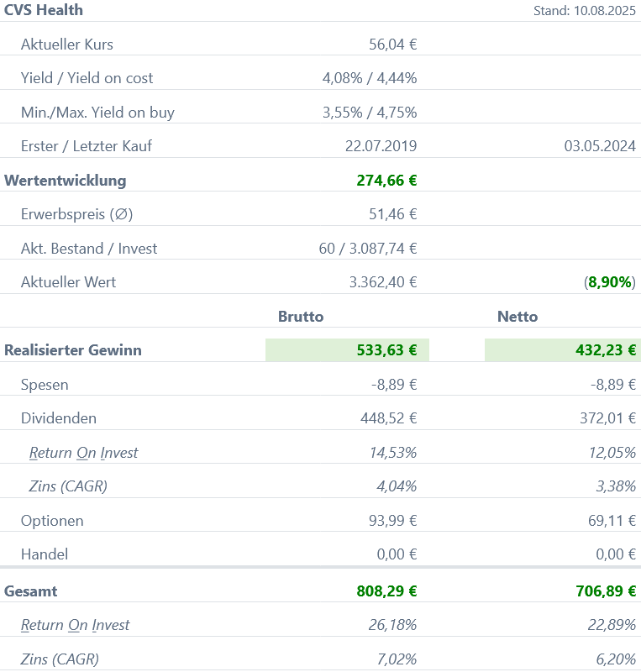Click the highlighted net gain 432,23 €

(606, 350)
